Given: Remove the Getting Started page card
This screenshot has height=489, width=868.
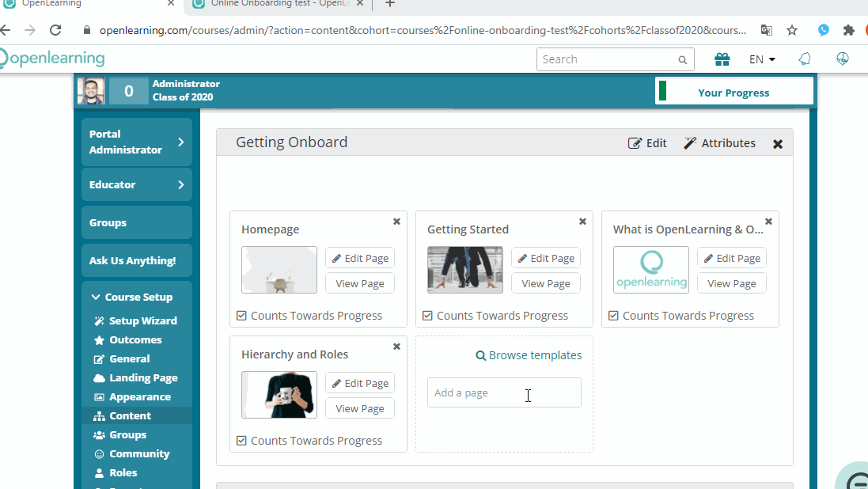Looking at the screenshot, I should [x=583, y=222].
